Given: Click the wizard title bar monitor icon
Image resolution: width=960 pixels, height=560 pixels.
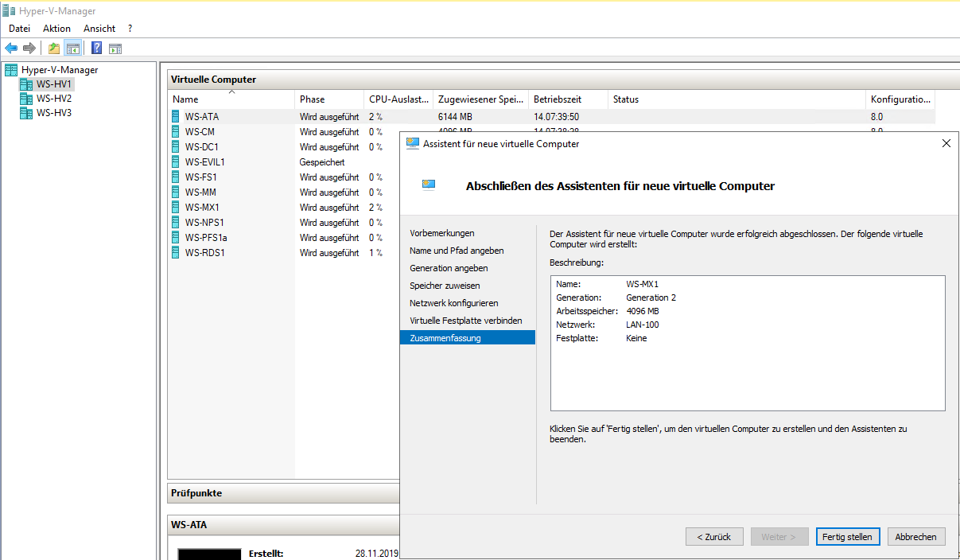Looking at the screenshot, I should 413,144.
